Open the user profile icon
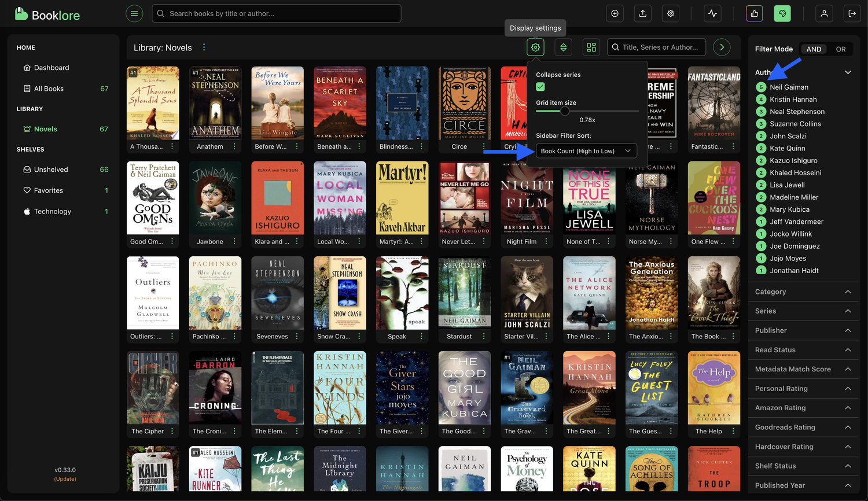 click(x=824, y=13)
